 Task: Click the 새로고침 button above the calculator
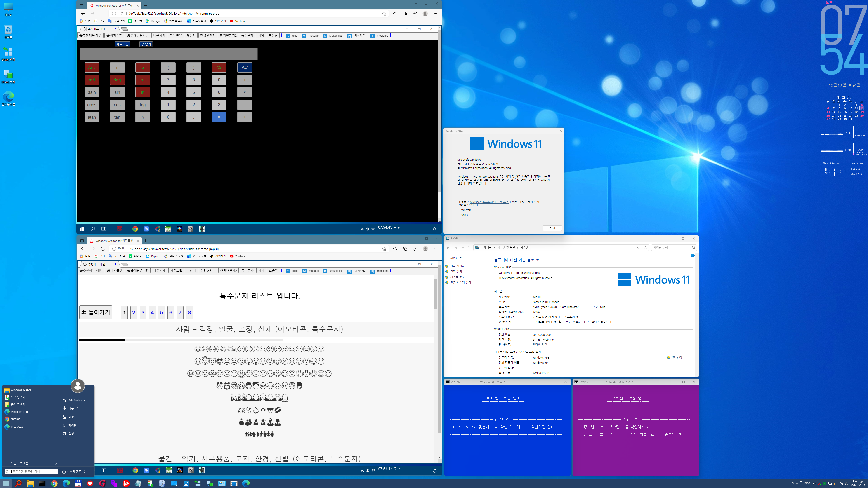(122, 44)
